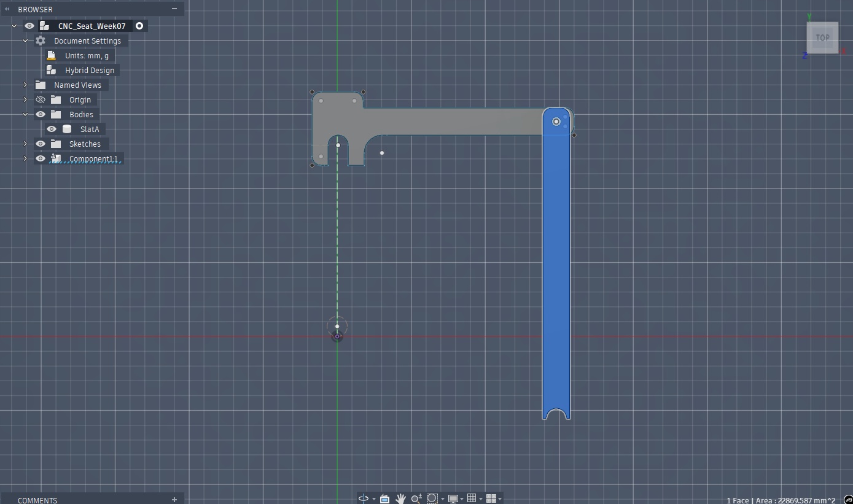Expand the Component1:1 node

pyautogui.click(x=25, y=158)
